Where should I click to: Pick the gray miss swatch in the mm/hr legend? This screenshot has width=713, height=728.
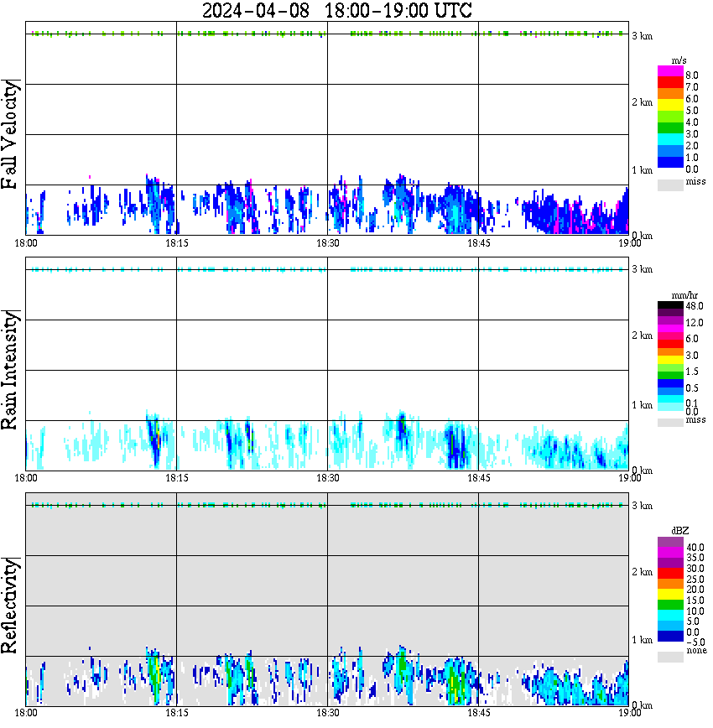pos(670,423)
